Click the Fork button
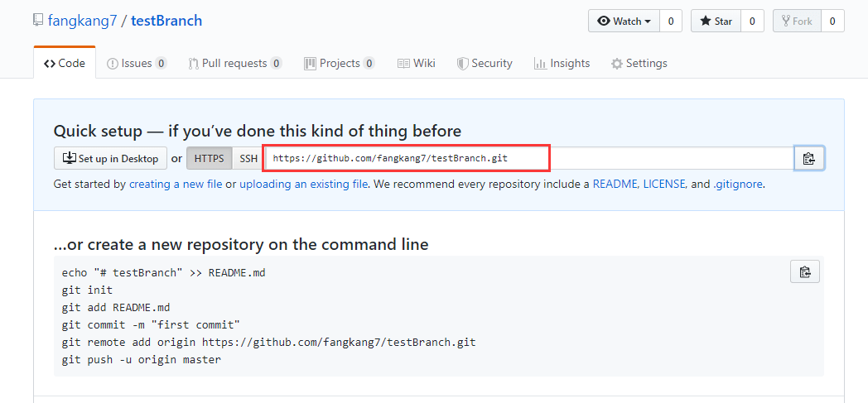868x403 pixels. 797,22
